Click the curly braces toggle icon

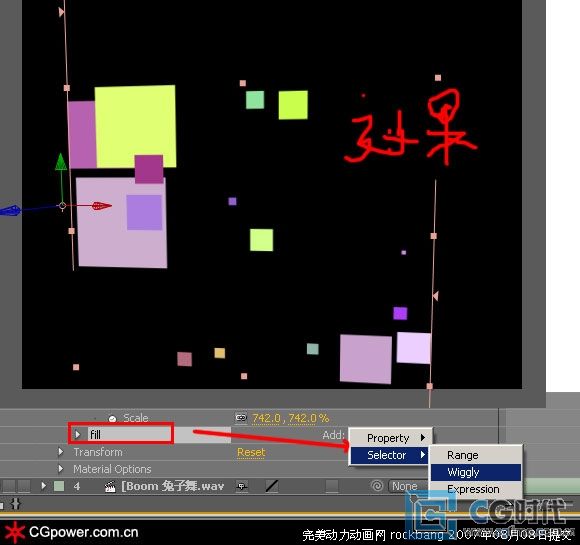pos(16,503)
